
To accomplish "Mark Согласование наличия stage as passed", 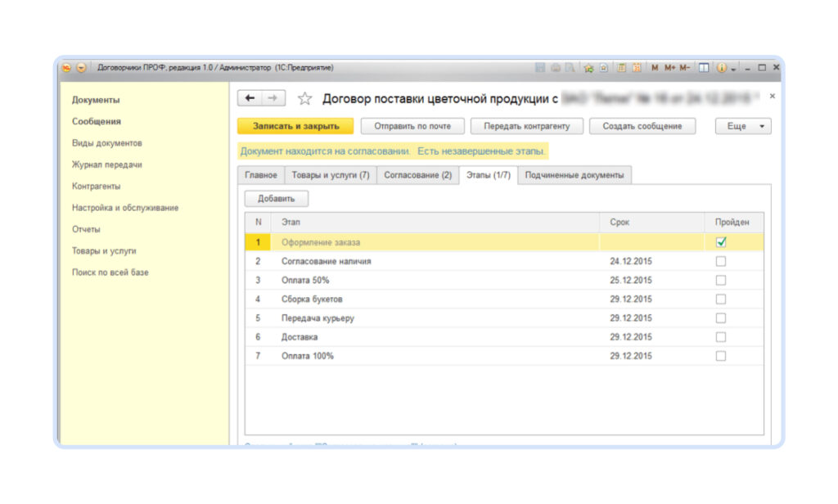I will pyautogui.click(x=721, y=262).
